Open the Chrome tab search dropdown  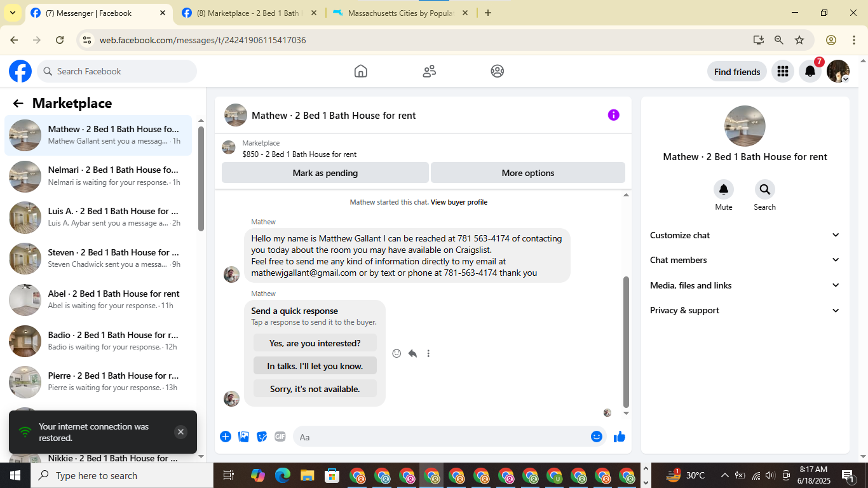point(13,13)
